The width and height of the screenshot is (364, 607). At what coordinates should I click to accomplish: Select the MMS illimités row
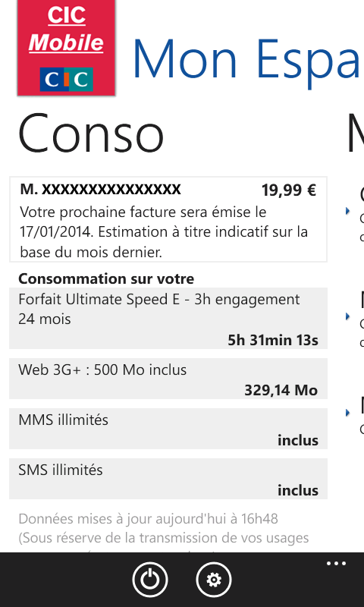pyautogui.click(x=168, y=429)
